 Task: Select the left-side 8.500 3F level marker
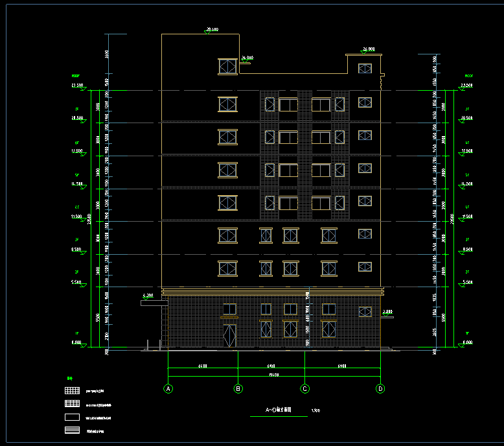click(x=77, y=250)
